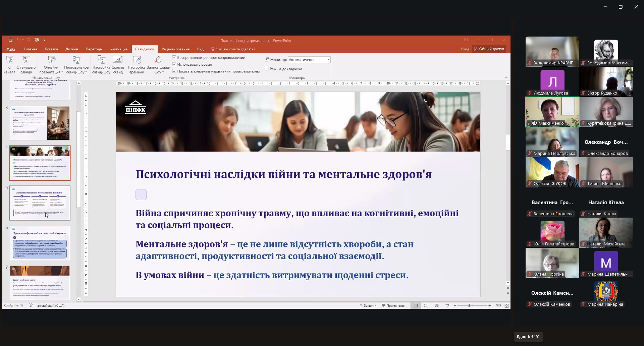
Task: Open the Monitor selection dropdown
Action: pos(328,60)
